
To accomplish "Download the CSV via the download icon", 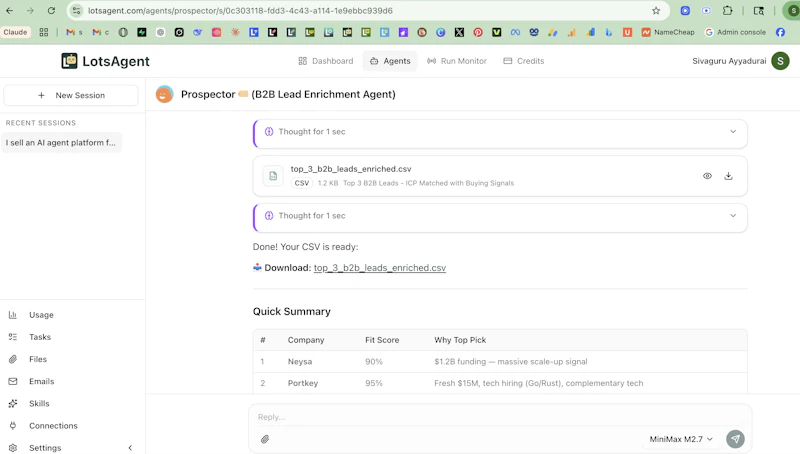I will [729, 176].
